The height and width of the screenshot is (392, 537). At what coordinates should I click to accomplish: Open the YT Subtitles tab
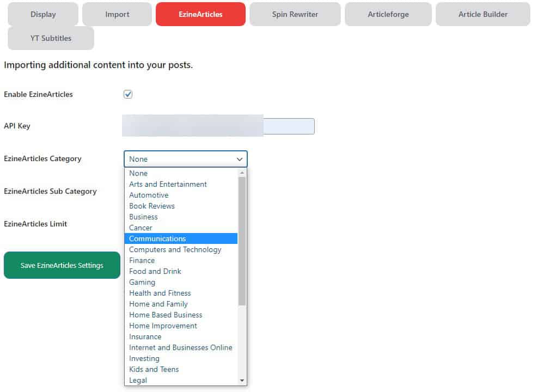tap(51, 38)
